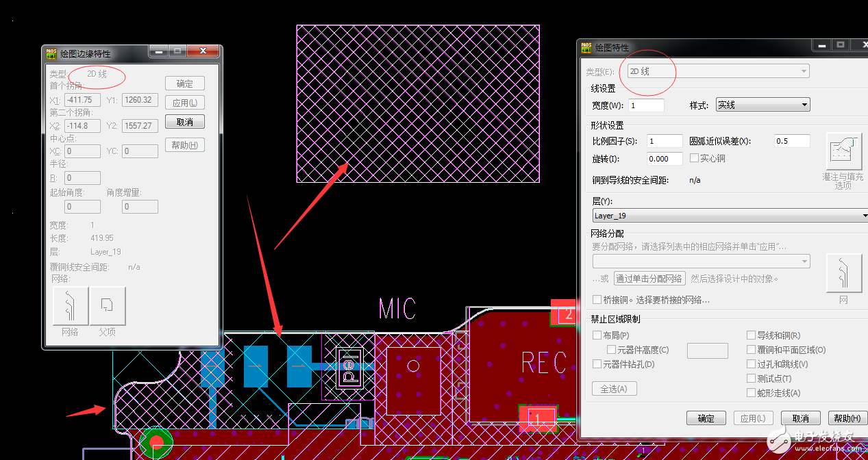The image size is (868, 460).
Task: Enable the 布局(P) keepout restriction
Action: tap(597, 335)
